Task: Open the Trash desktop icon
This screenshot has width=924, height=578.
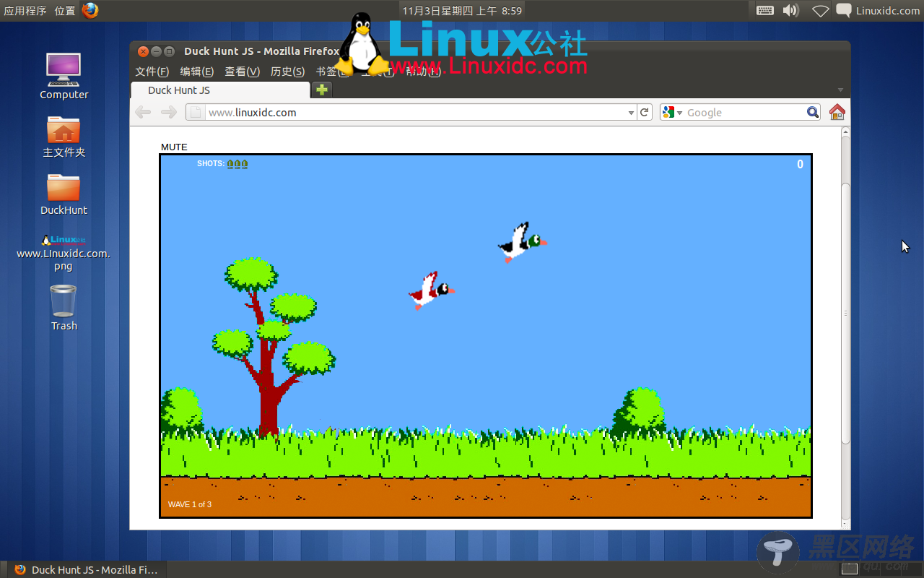Action: [x=64, y=309]
